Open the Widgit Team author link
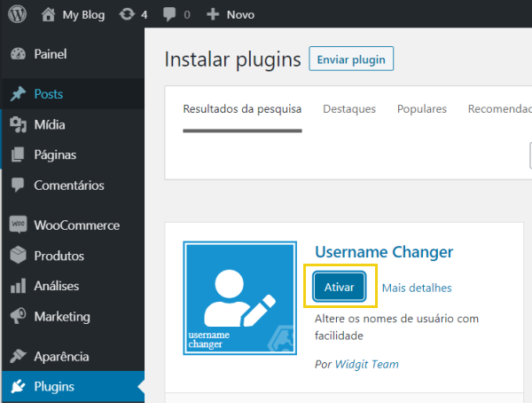 (x=367, y=364)
